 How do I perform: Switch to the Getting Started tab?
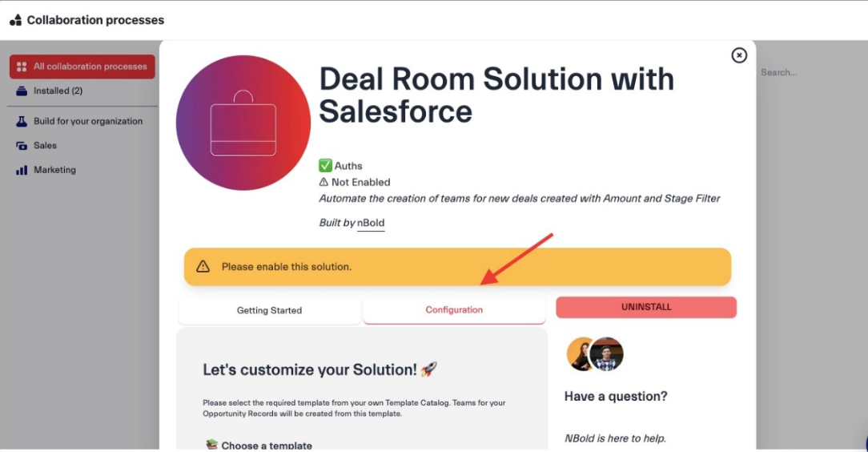click(x=269, y=310)
